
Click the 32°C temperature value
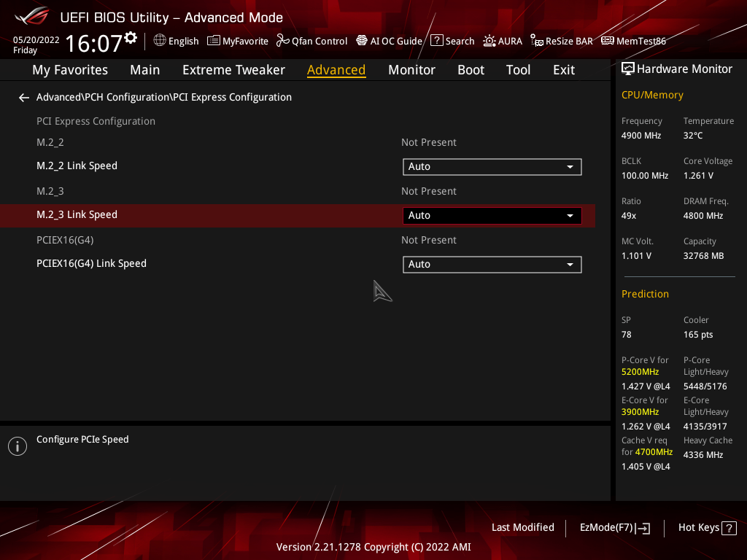693,136
